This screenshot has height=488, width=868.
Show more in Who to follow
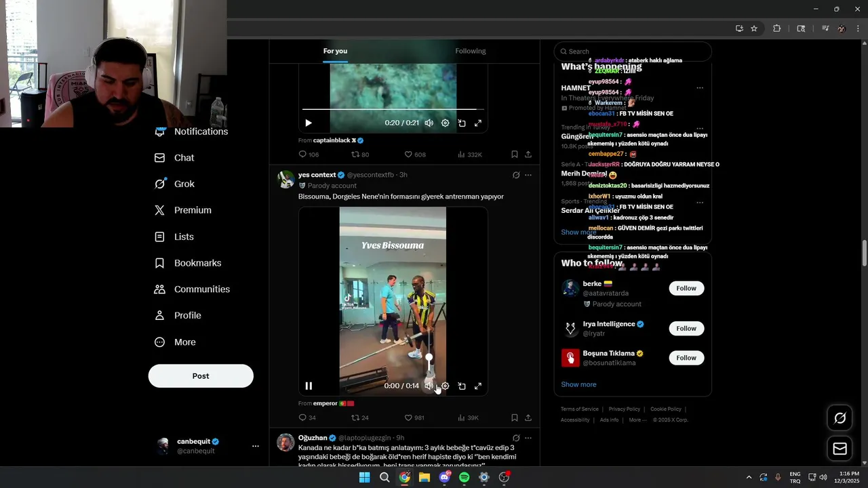click(578, 384)
